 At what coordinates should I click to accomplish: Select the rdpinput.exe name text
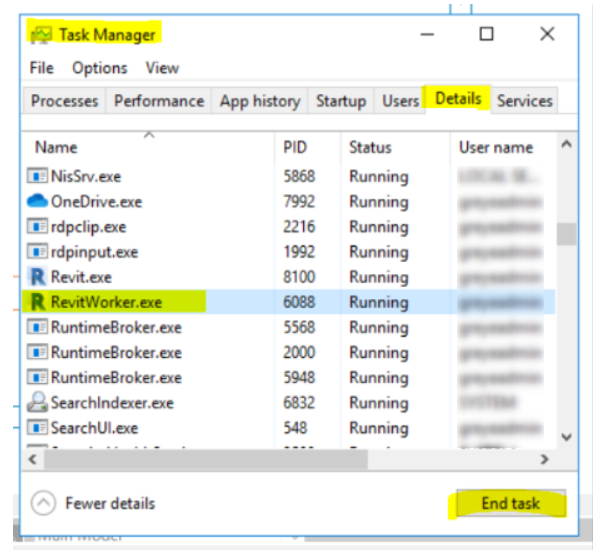(95, 252)
